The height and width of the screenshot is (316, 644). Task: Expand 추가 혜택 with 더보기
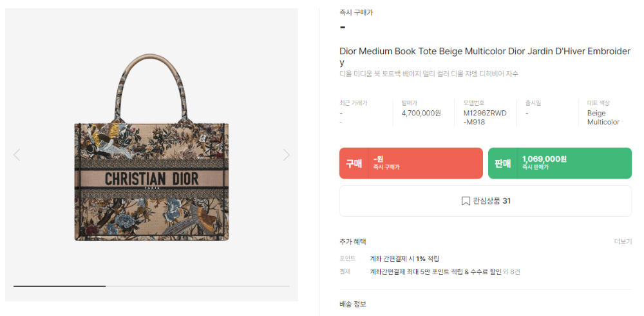click(623, 242)
